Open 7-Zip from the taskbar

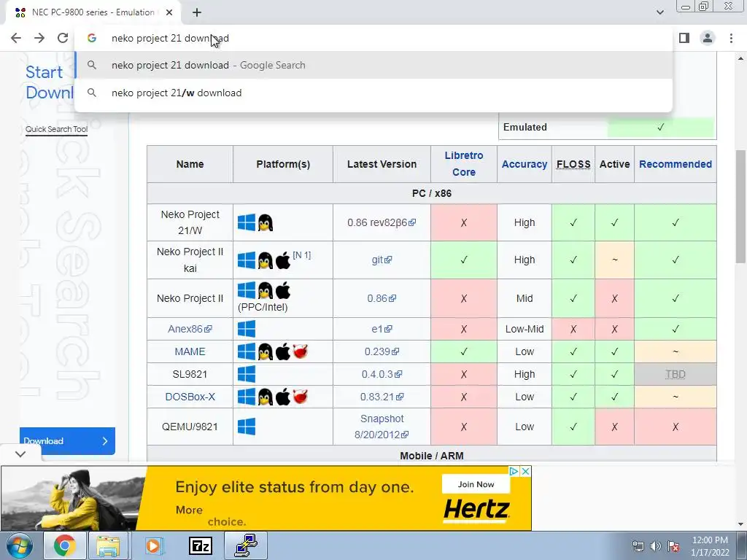pos(200,545)
